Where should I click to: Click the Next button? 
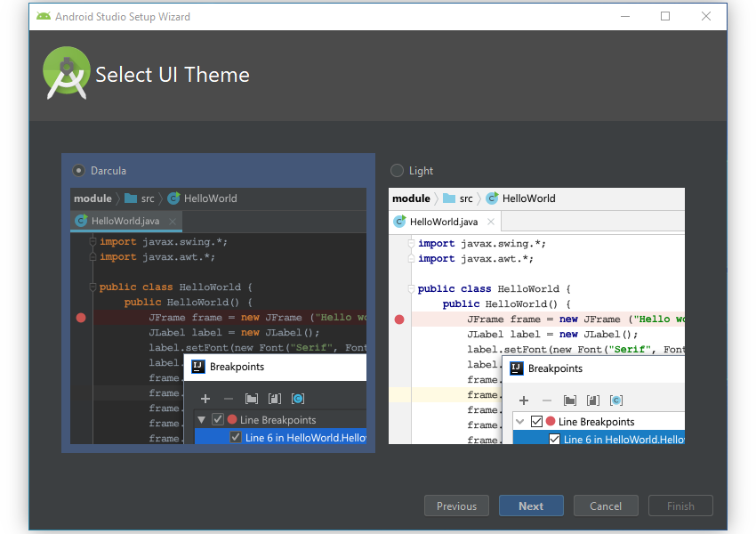point(531,506)
